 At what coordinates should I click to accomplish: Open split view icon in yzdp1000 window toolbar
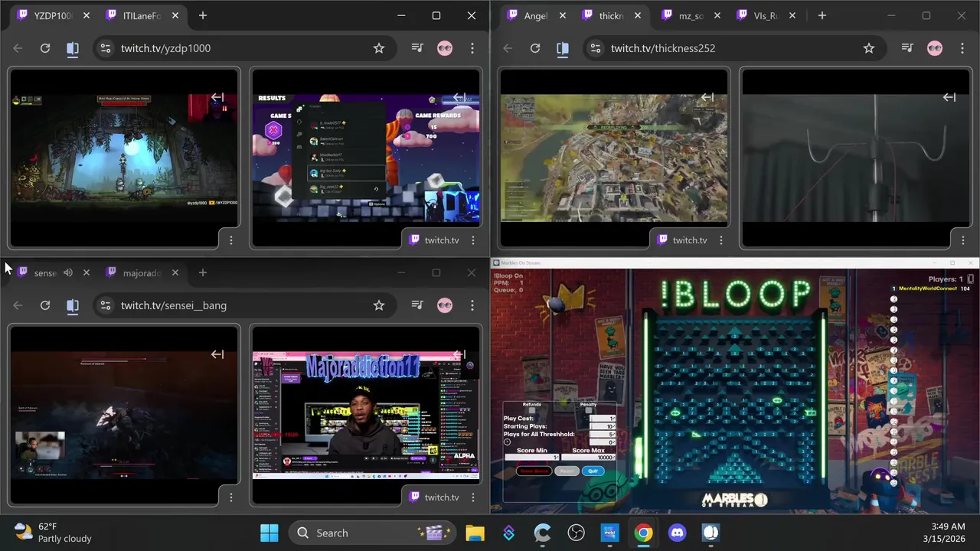(73, 48)
